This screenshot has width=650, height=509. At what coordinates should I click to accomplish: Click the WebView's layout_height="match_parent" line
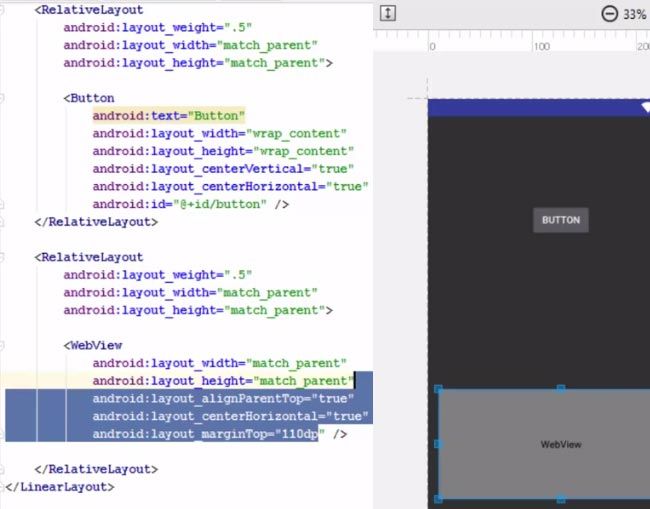tap(223, 381)
